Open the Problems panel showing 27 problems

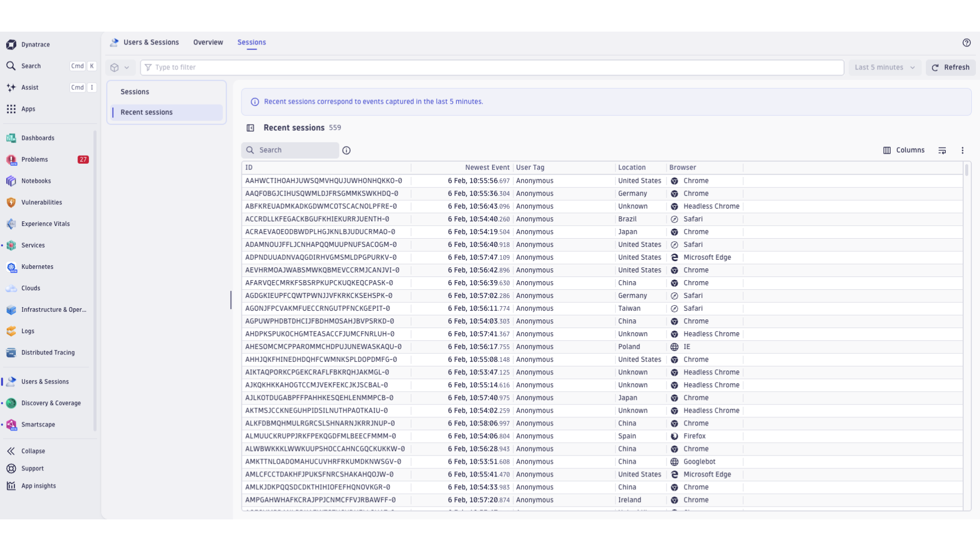[x=34, y=159]
